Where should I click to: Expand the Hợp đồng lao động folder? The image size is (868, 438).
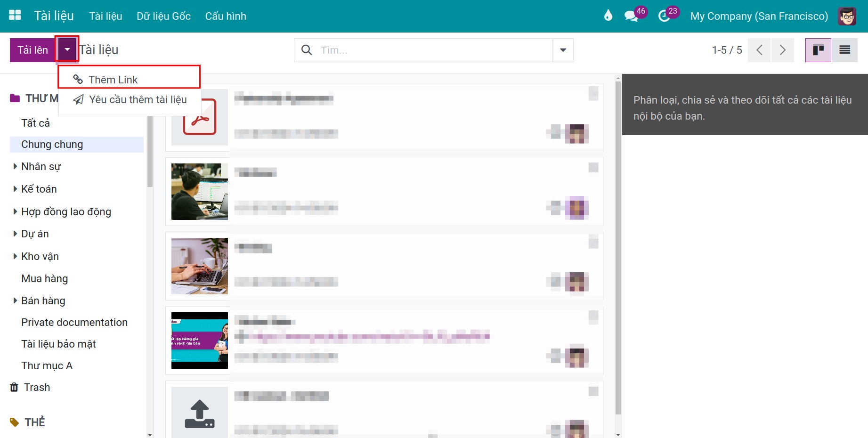click(15, 211)
